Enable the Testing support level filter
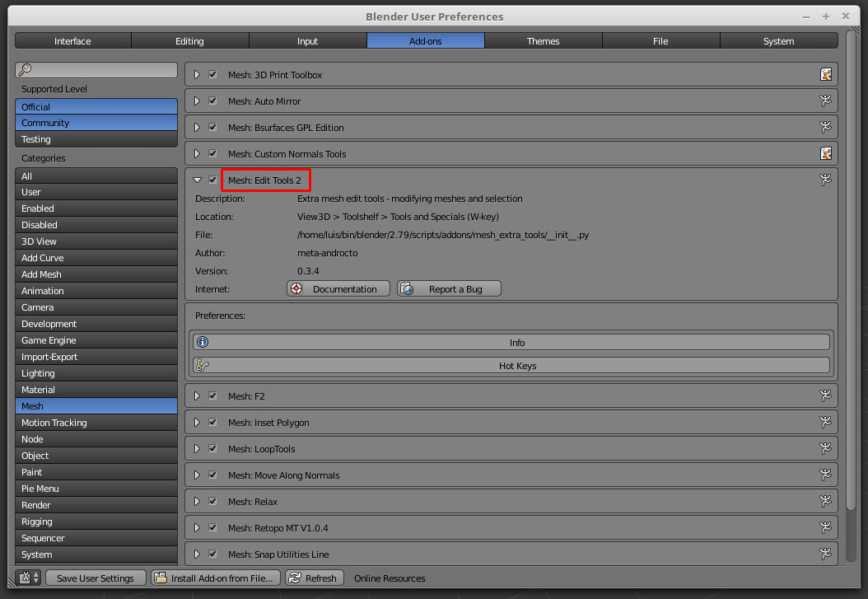868x599 pixels. [96, 139]
